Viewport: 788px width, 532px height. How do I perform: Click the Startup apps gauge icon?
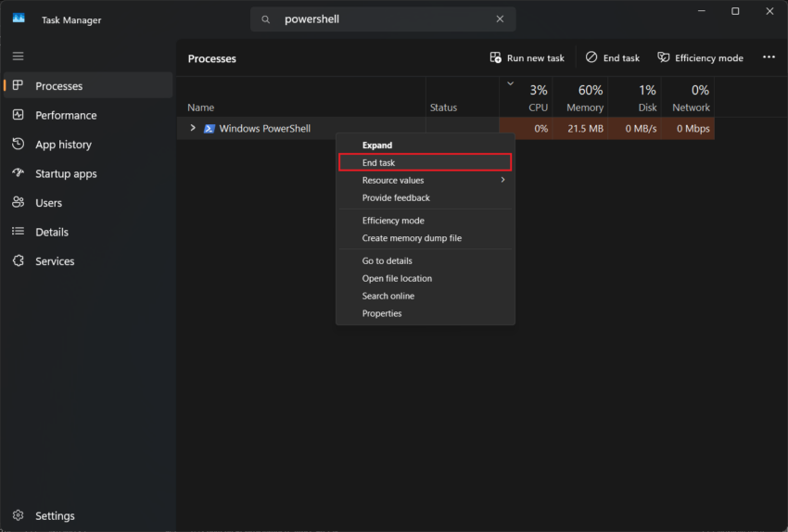[19, 173]
